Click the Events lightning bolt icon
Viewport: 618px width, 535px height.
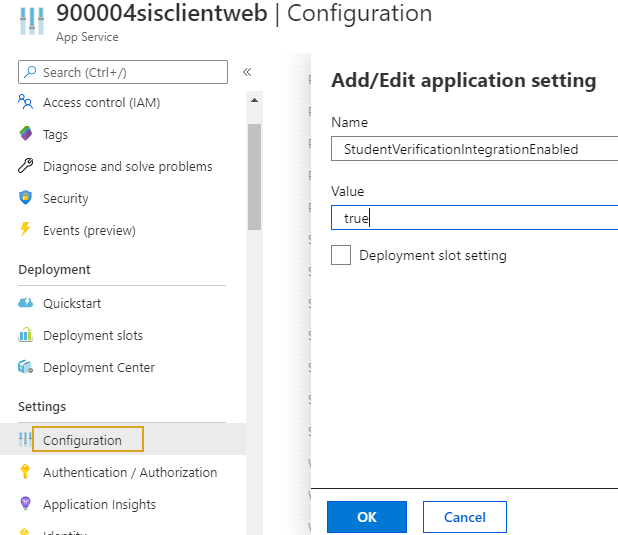25,230
